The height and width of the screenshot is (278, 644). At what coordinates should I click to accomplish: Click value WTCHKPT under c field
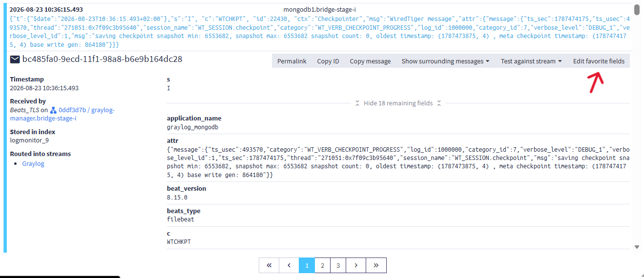pyautogui.click(x=179, y=241)
